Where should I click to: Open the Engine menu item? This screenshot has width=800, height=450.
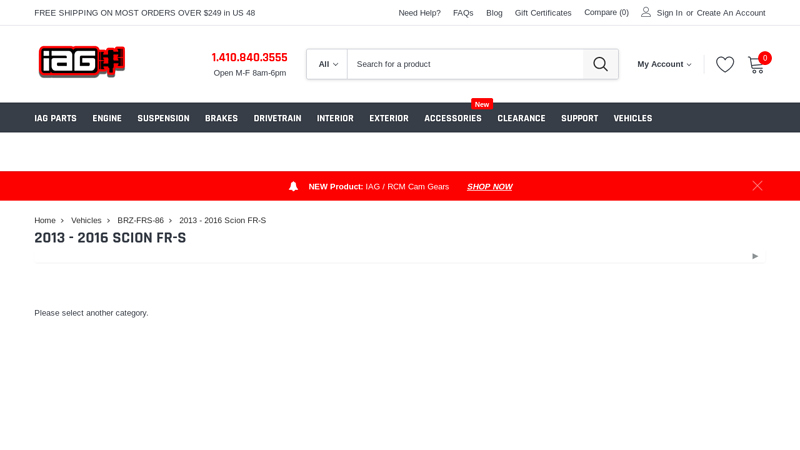pyautogui.click(x=107, y=118)
